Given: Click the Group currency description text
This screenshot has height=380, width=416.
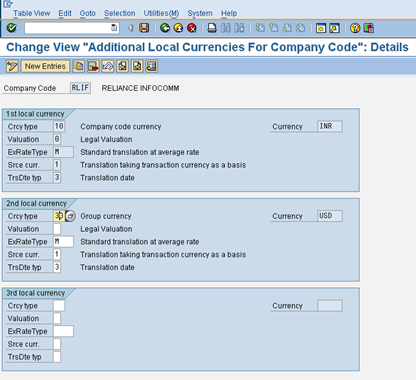Looking at the screenshot, I should 106,216.
